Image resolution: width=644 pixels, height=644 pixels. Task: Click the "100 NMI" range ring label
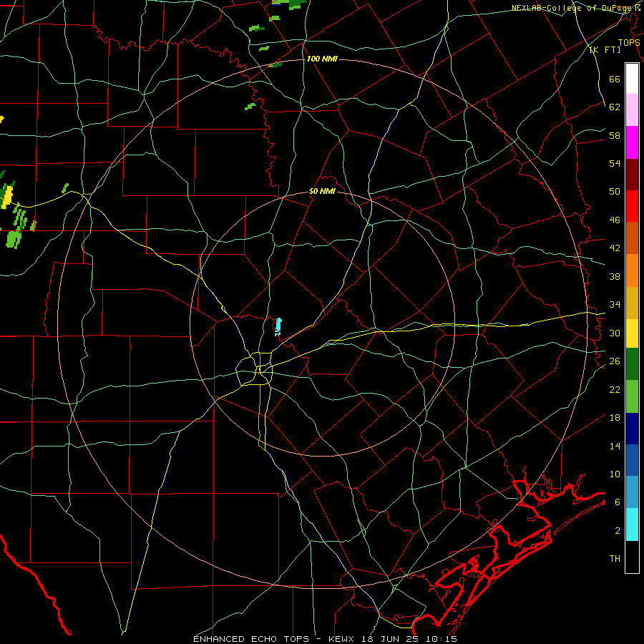tap(321, 59)
